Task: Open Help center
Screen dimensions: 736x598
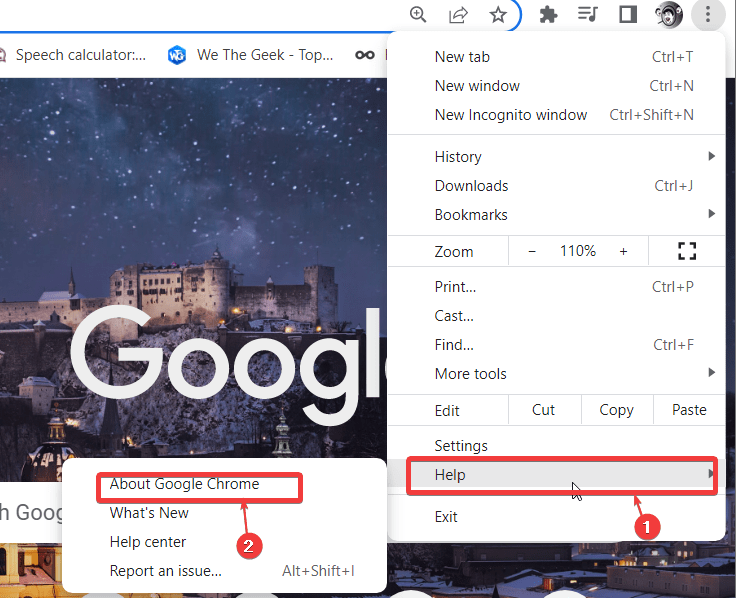Action: click(224, 542)
